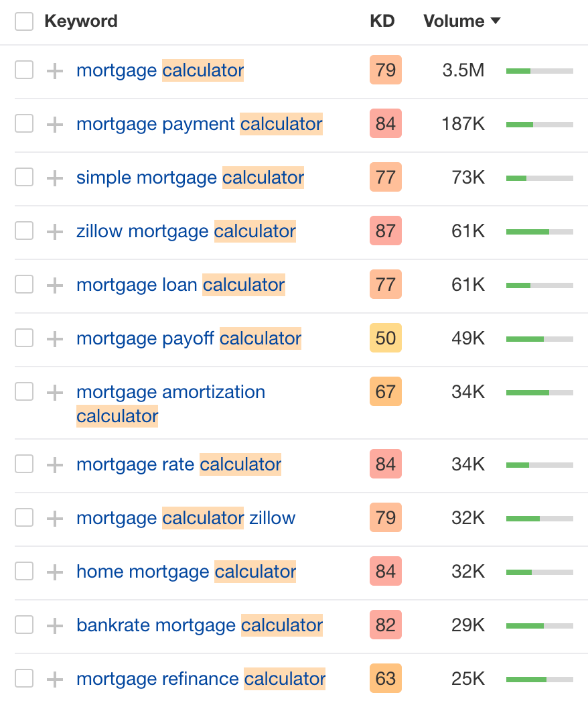This screenshot has width=588, height=705.
Task: Add "zillow mortgage calculator" via its plus icon
Action: 54,231
